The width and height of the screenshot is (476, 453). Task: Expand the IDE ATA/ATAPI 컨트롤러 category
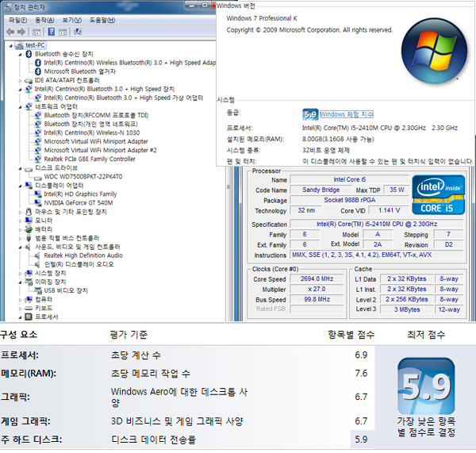[20, 81]
